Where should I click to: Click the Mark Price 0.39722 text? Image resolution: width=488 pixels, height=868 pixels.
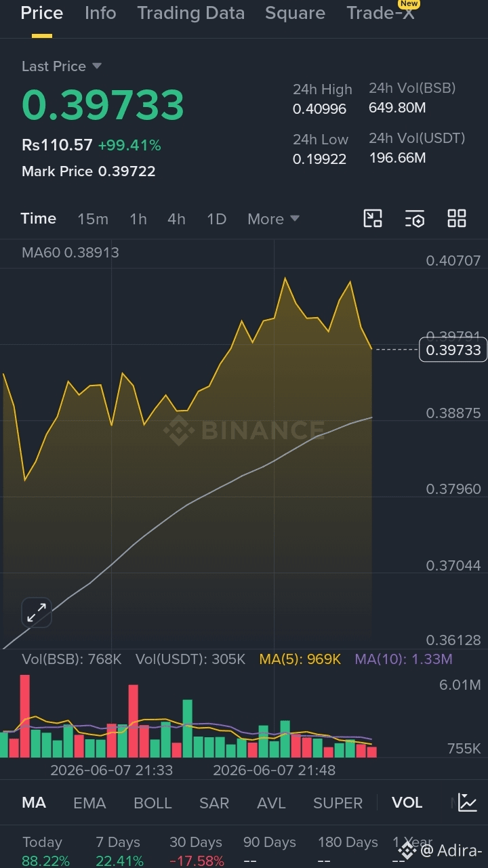pos(89,171)
